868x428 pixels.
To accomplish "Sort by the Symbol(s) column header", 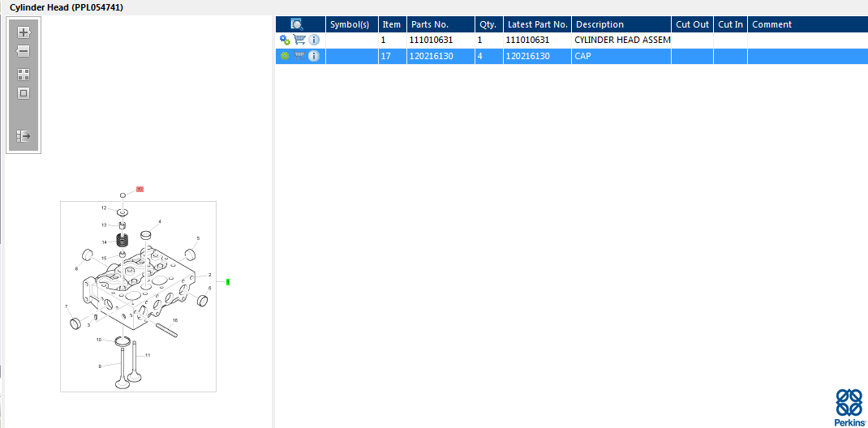I will (x=352, y=24).
